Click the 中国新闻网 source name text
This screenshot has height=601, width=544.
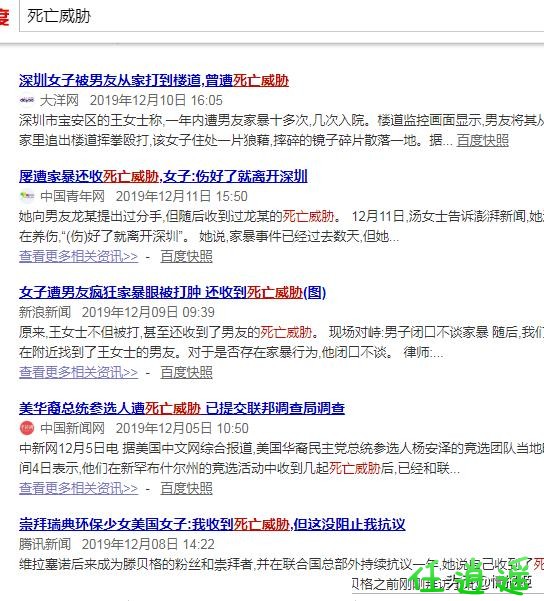click(x=72, y=428)
